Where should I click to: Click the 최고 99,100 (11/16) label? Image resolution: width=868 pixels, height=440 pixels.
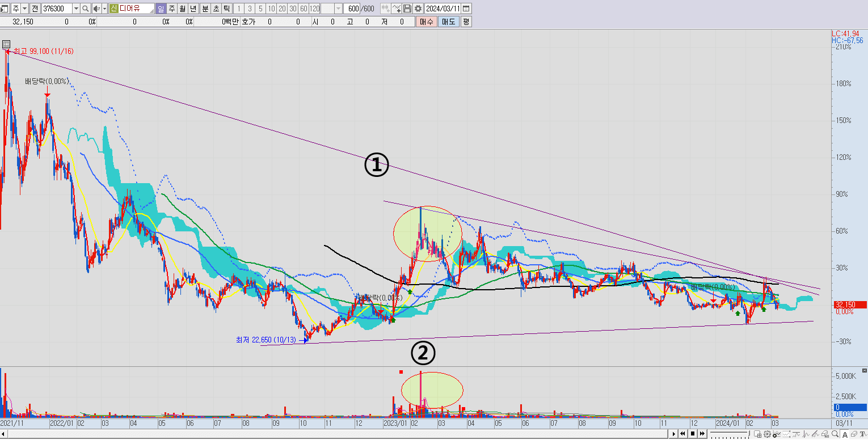(43, 52)
